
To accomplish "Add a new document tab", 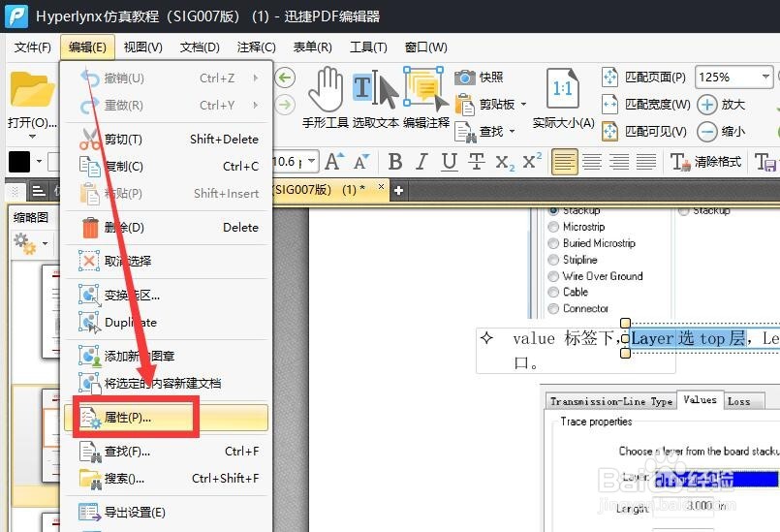I will click(398, 190).
